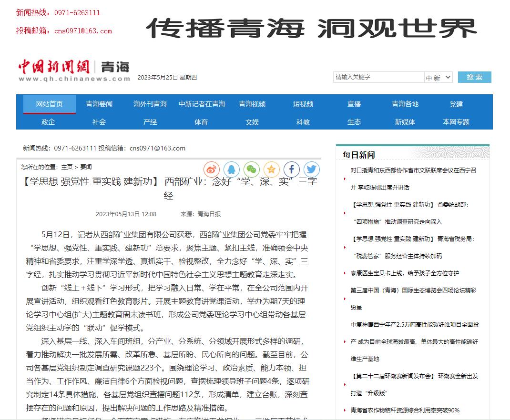Screen dimensions: 510x420
Task: Share article to Weibo
Action: pyautogui.click(x=212, y=169)
